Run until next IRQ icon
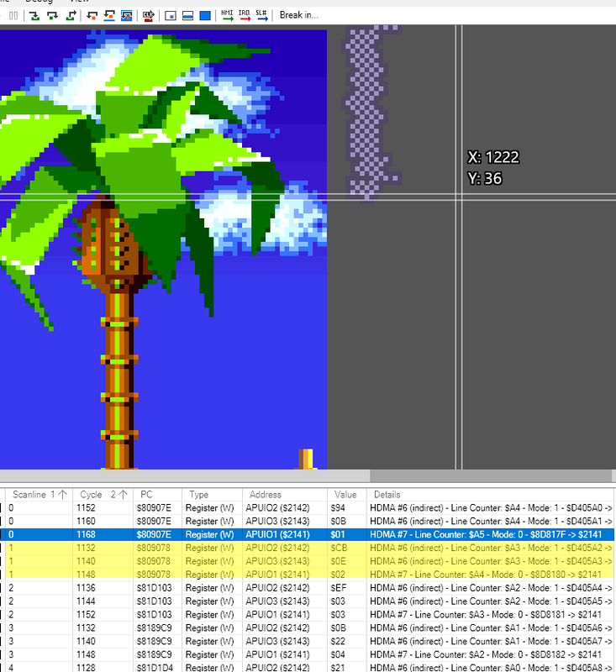 [x=245, y=15]
